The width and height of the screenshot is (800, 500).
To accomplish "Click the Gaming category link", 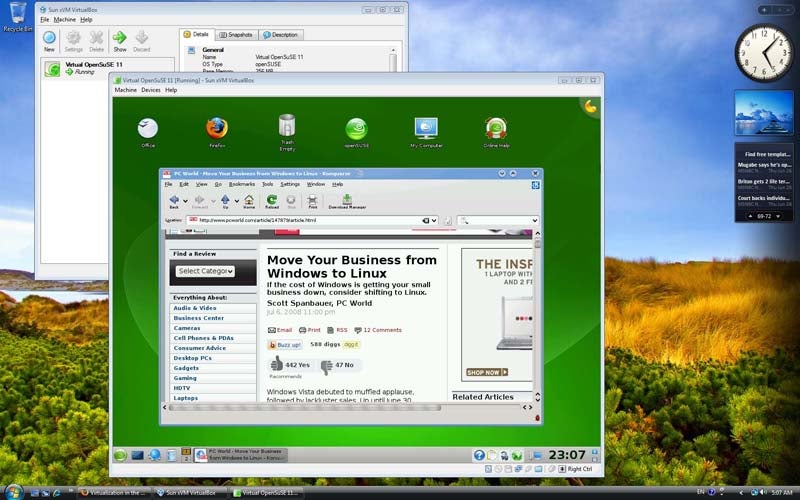I will click(185, 378).
